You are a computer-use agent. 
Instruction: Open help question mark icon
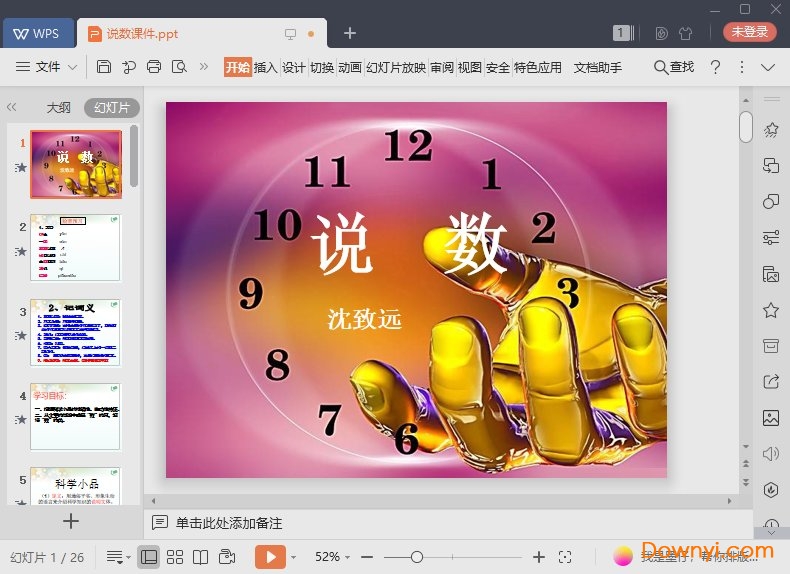pos(715,67)
